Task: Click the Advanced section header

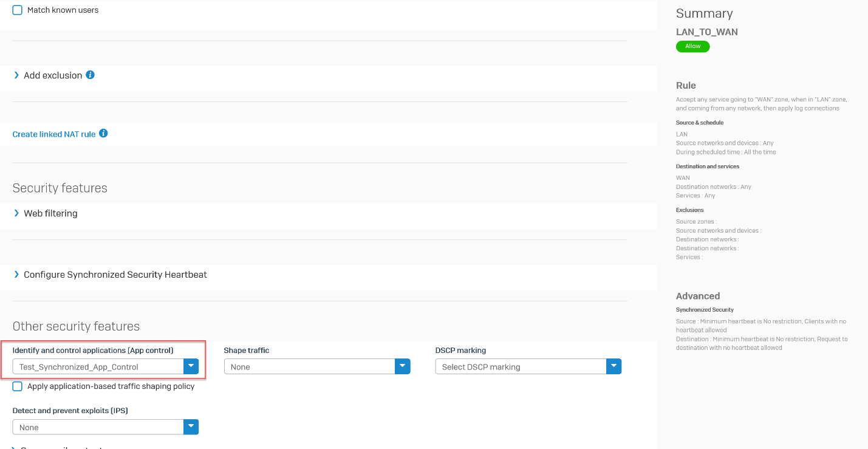Action: pos(698,296)
